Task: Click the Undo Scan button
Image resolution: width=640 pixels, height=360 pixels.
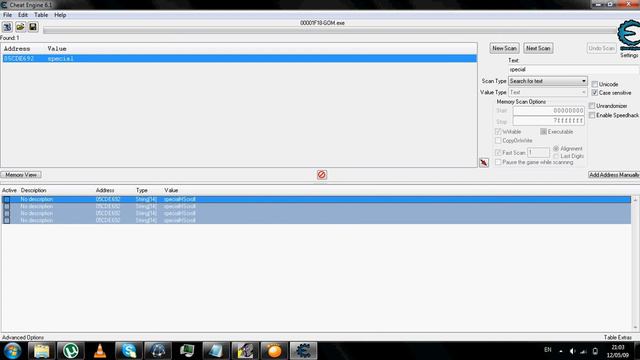Action: point(601,48)
